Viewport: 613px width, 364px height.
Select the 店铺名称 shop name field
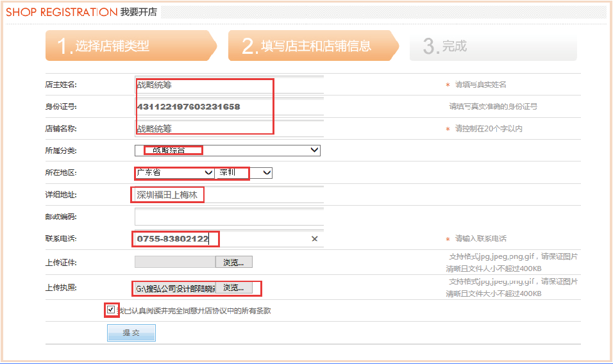click(x=229, y=128)
